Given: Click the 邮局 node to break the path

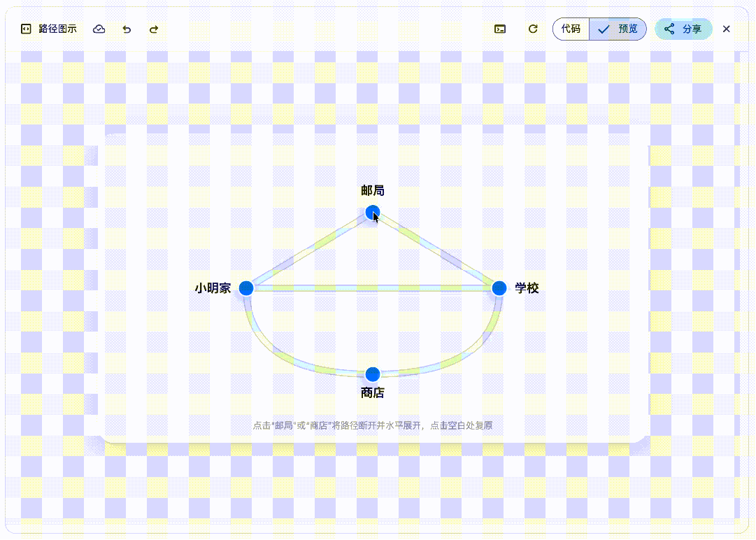Looking at the screenshot, I should tap(371, 212).
